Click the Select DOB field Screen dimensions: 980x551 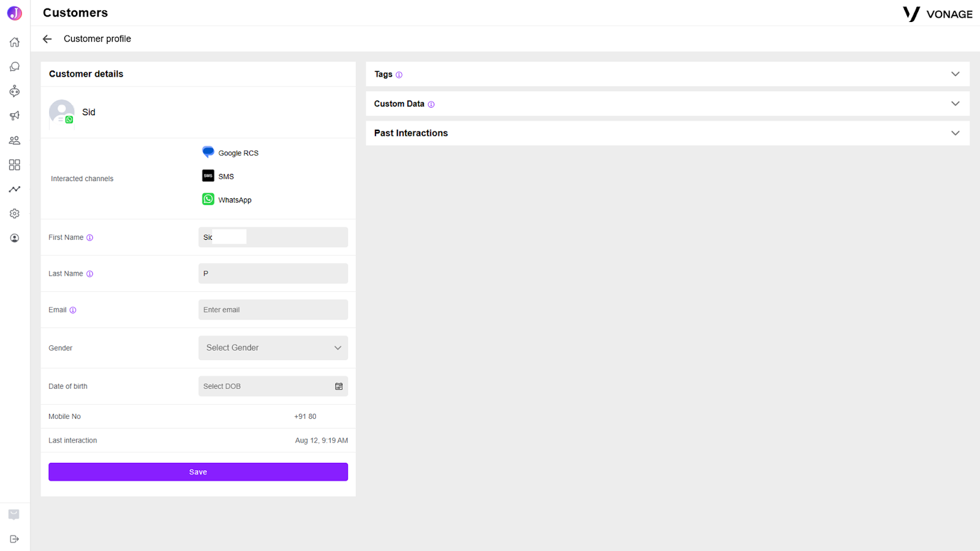click(273, 386)
